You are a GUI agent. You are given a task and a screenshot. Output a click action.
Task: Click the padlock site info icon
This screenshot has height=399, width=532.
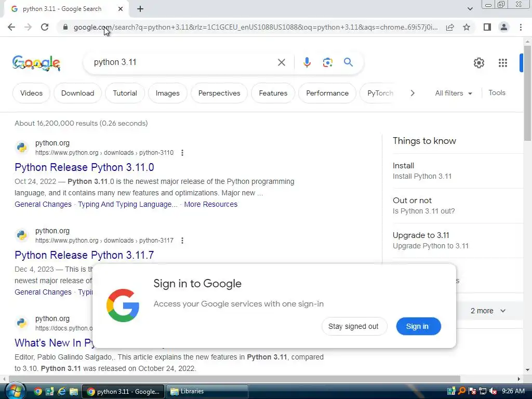65,27
